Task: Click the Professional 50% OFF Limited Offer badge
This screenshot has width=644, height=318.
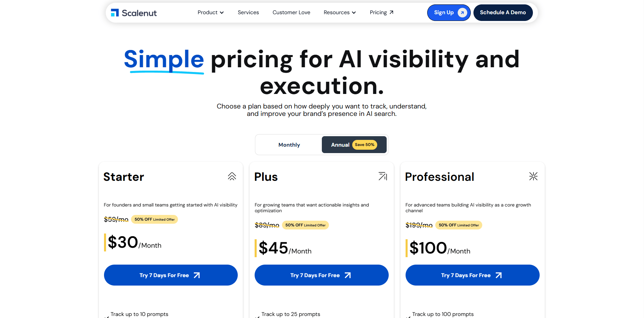Action: (x=459, y=225)
